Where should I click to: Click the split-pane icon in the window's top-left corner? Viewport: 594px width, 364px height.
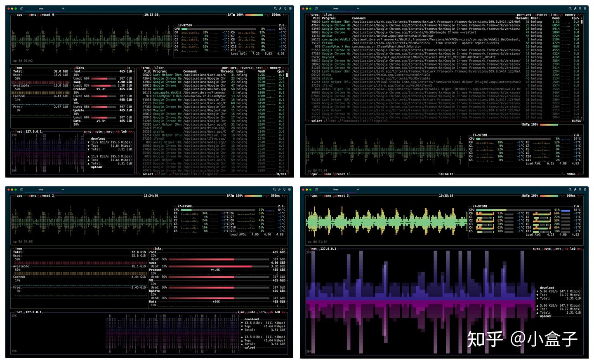click(21, 9)
